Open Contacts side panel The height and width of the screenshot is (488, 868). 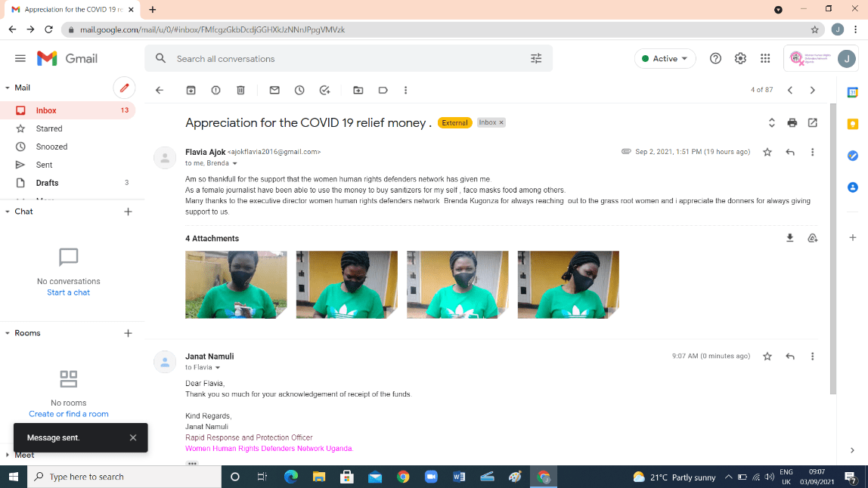tap(853, 187)
